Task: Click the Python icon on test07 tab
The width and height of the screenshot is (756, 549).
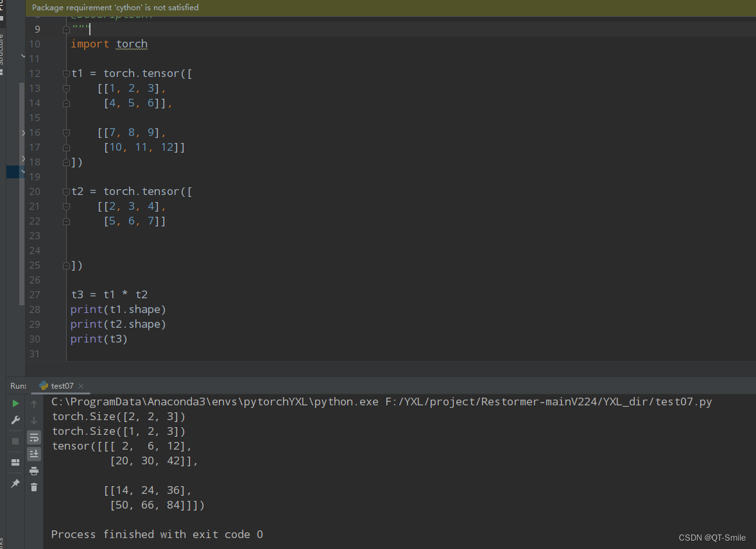Action: click(x=44, y=385)
